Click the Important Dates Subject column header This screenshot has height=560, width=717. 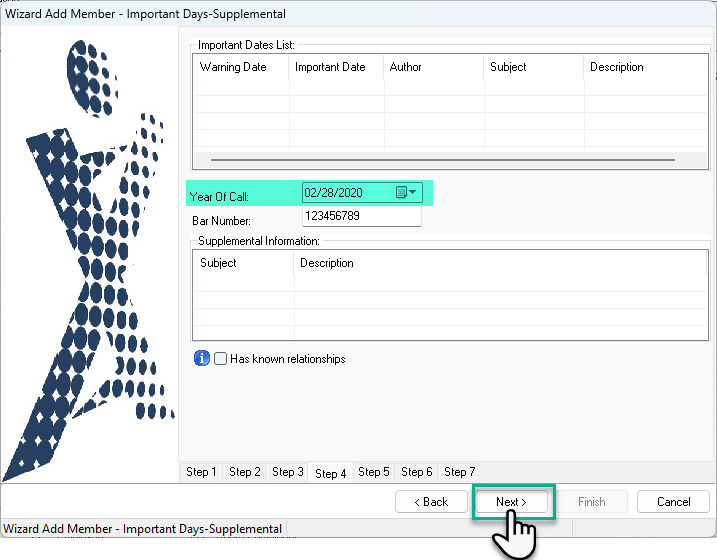(x=534, y=67)
